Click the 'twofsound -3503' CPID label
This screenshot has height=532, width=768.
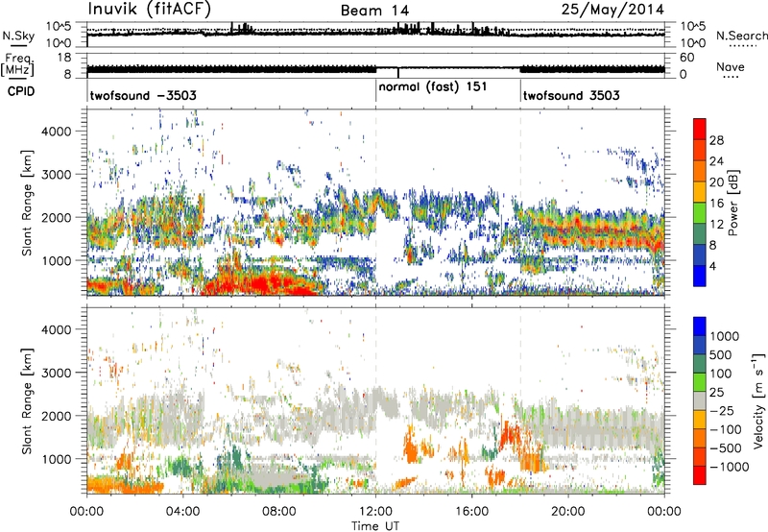coord(143,95)
